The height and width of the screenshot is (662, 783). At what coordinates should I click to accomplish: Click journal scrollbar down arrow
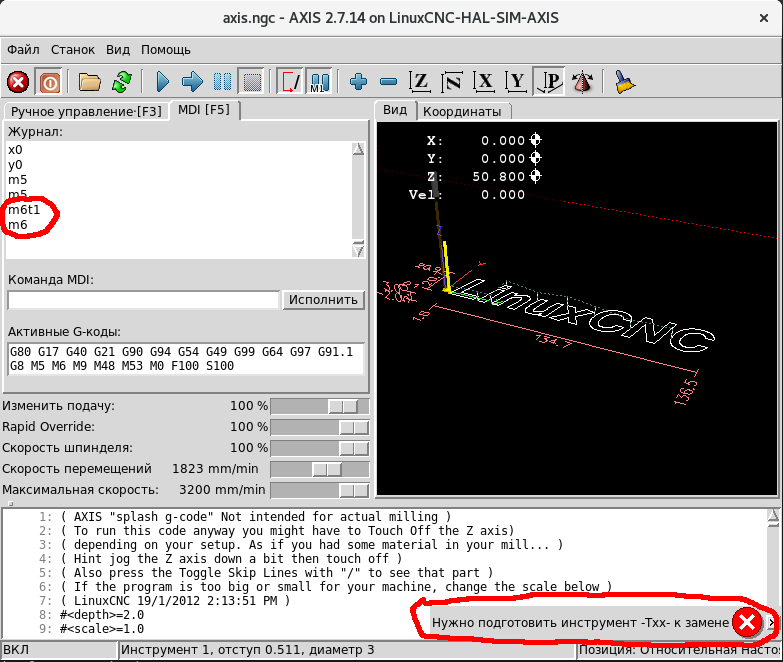358,250
